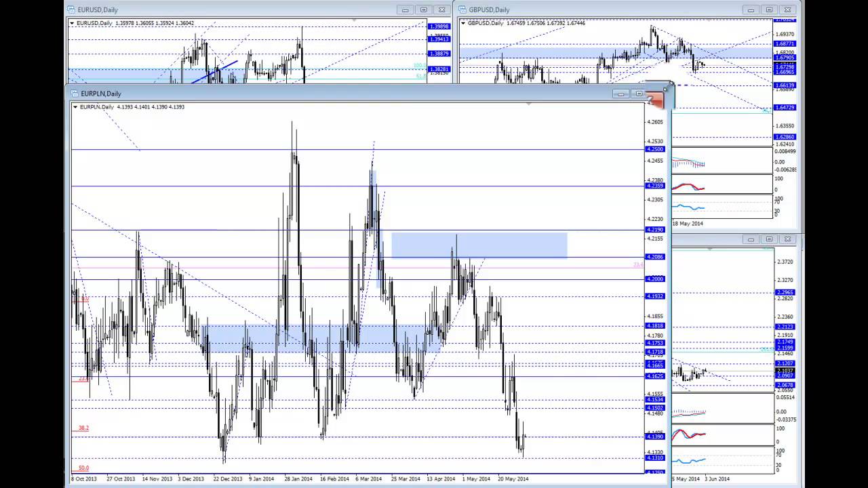Close the EURUSD,Daily chart window

[442, 9]
